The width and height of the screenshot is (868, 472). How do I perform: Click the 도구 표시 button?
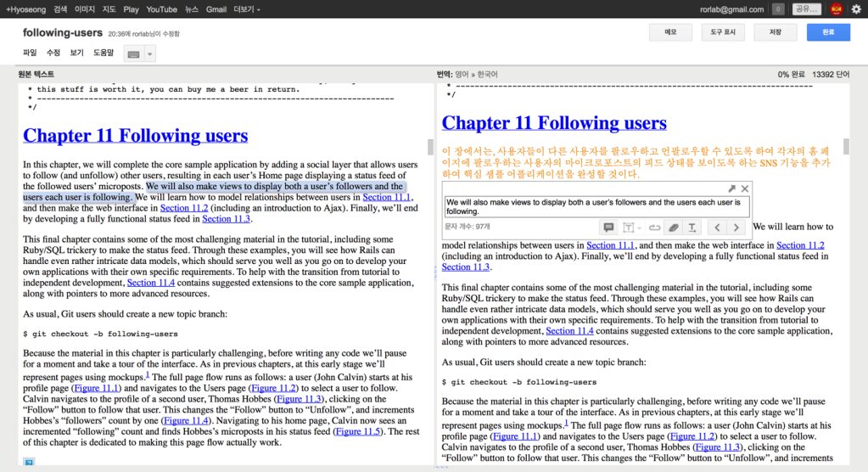[723, 32]
